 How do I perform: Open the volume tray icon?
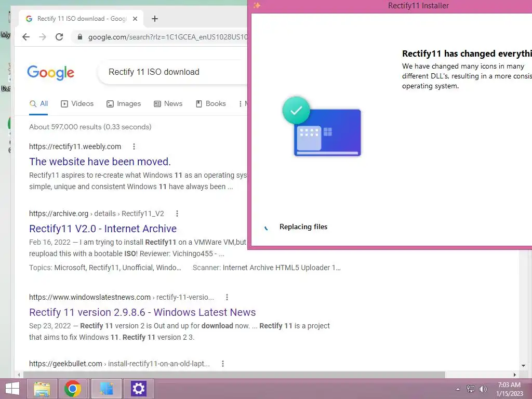(483, 389)
